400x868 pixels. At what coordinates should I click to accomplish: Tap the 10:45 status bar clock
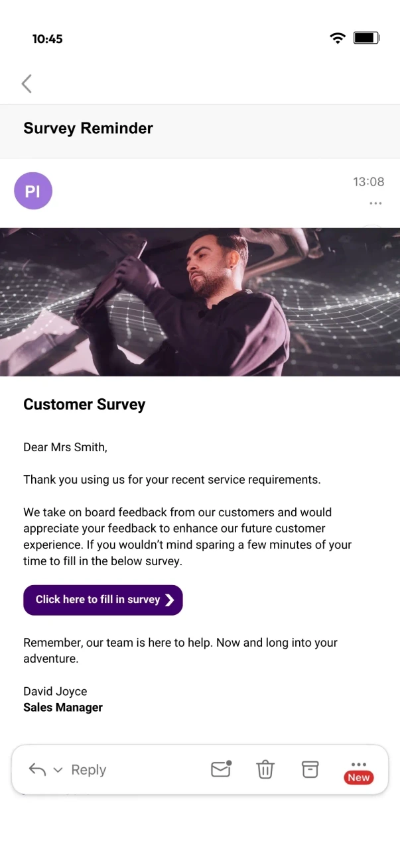(x=47, y=39)
